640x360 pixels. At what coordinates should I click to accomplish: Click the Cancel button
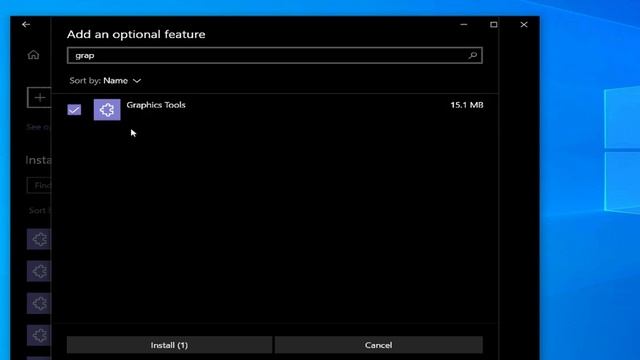[378, 345]
